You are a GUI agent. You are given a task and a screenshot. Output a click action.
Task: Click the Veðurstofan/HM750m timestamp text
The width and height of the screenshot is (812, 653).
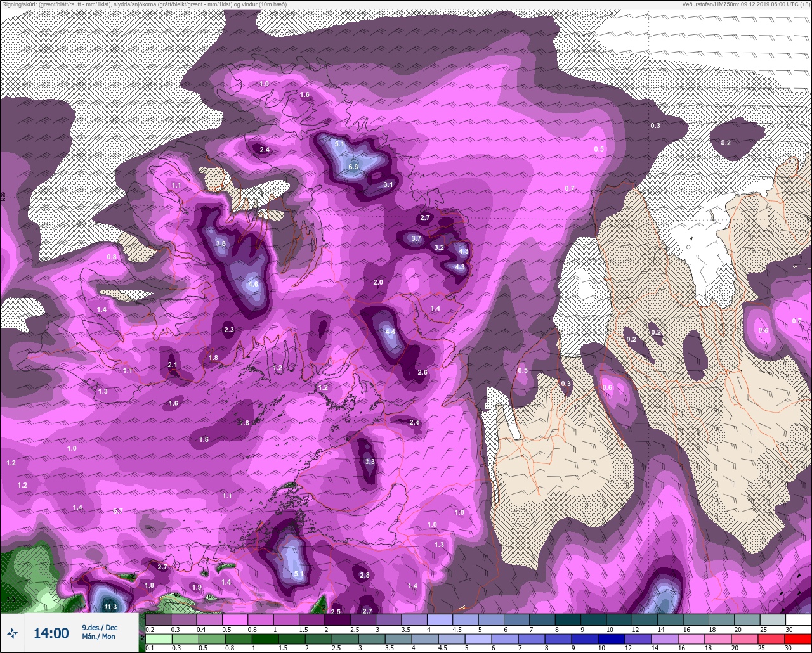click(747, 4)
